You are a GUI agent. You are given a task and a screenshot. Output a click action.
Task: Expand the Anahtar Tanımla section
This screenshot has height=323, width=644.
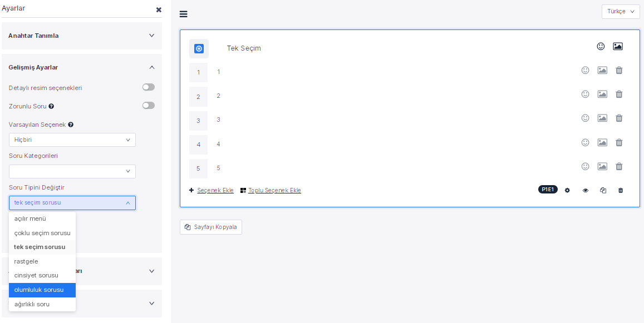82,36
